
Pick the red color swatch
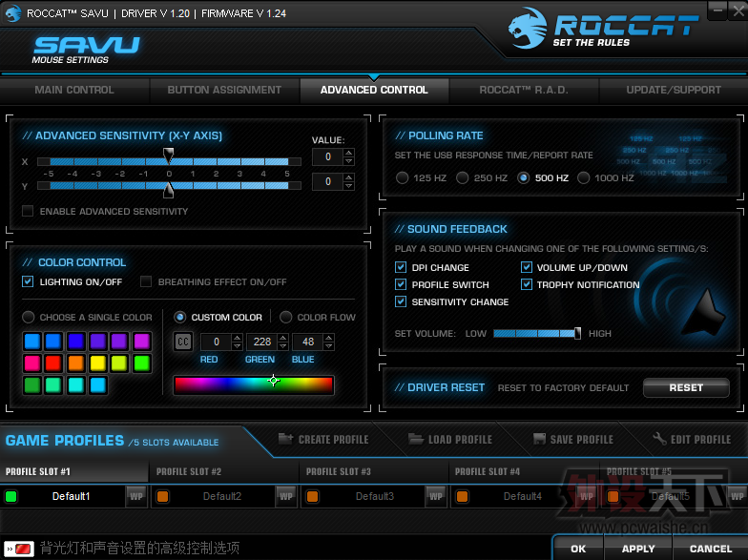(x=53, y=363)
